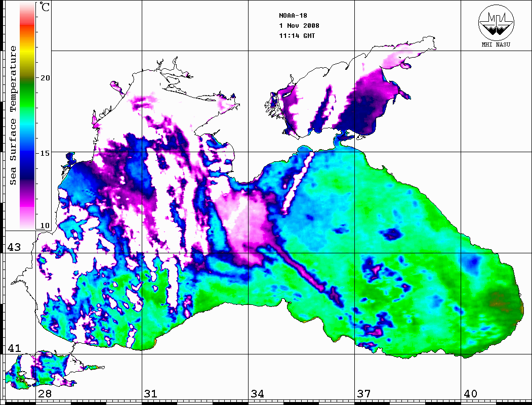
Task: Click the "Sea Surface Temperature" vertical label
Action: pyautogui.click(x=13, y=115)
